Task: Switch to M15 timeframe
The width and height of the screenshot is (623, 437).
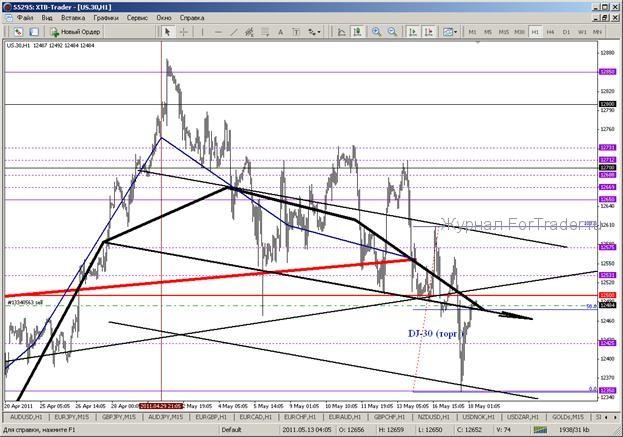Action: pyautogui.click(x=504, y=32)
